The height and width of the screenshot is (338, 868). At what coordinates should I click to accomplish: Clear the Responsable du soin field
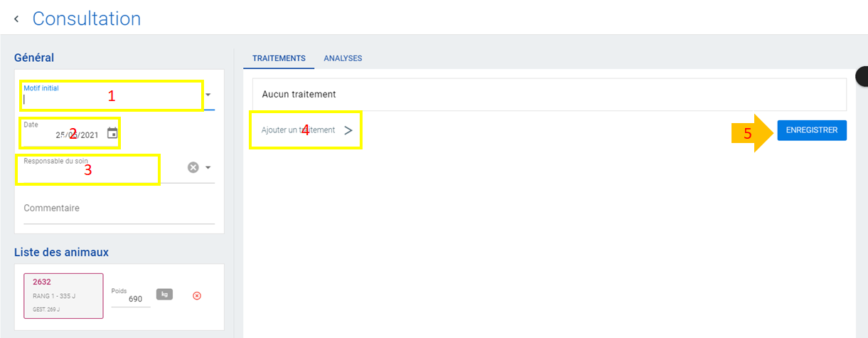tap(193, 167)
